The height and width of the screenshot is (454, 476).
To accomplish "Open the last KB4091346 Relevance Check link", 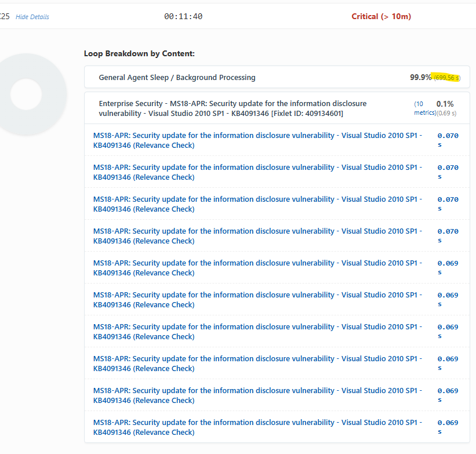I will pyautogui.click(x=257, y=427).
